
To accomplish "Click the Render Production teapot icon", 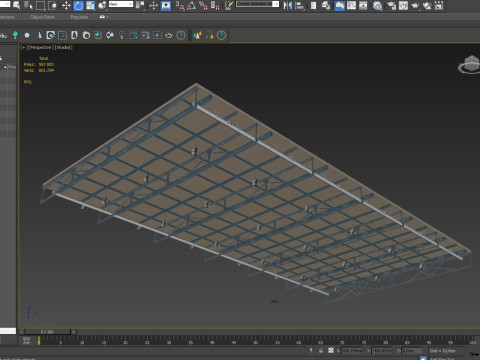I will pos(415,5).
